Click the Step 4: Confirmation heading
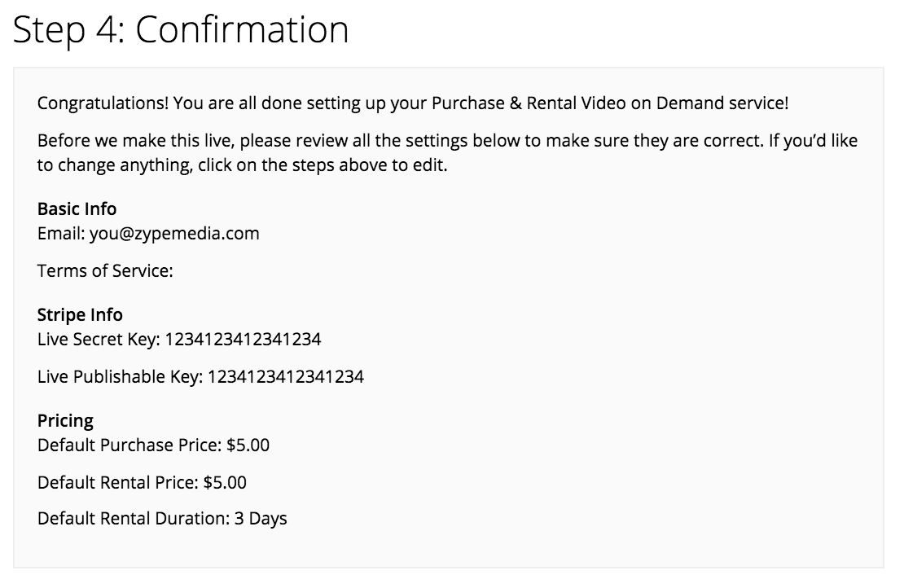 tap(181, 30)
